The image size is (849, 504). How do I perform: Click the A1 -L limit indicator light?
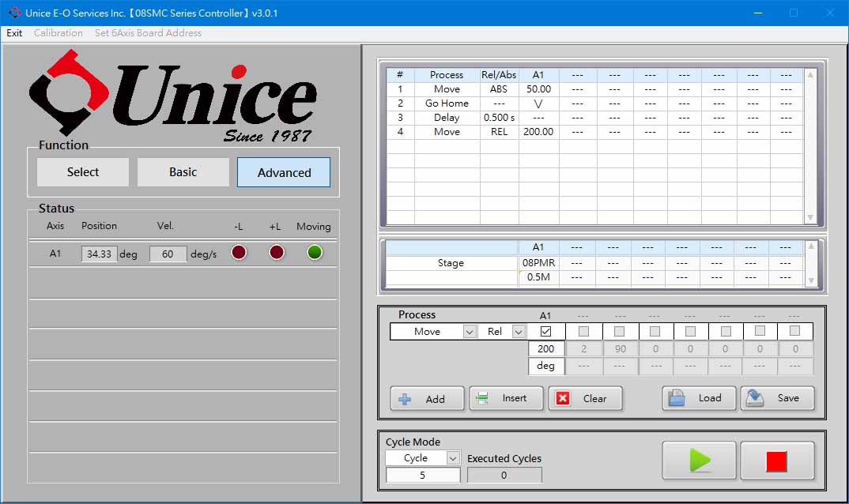click(x=239, y=252)
